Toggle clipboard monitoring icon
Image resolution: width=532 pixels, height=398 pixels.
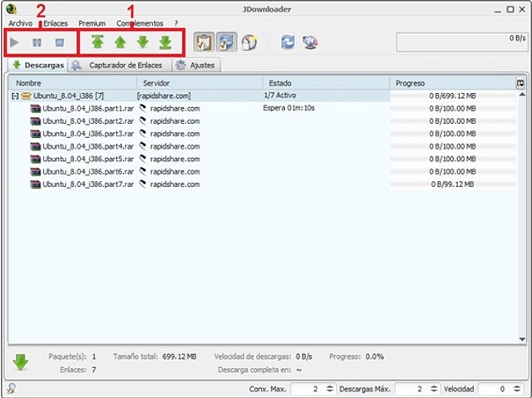coord(204,42)
